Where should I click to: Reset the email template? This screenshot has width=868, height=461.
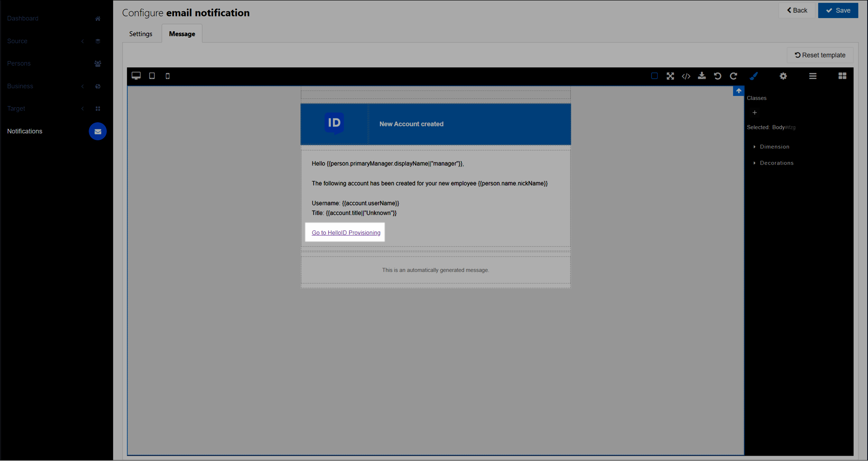pos(820,55)
